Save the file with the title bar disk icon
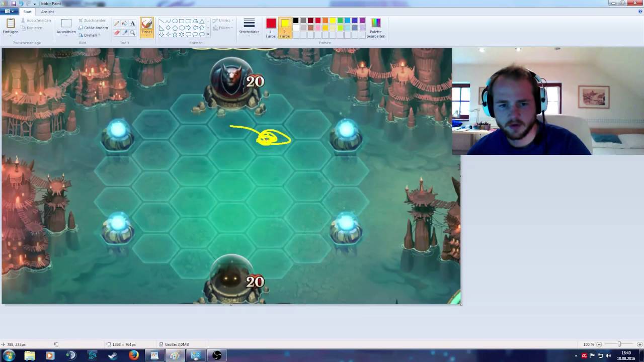 tap(14, 4)
